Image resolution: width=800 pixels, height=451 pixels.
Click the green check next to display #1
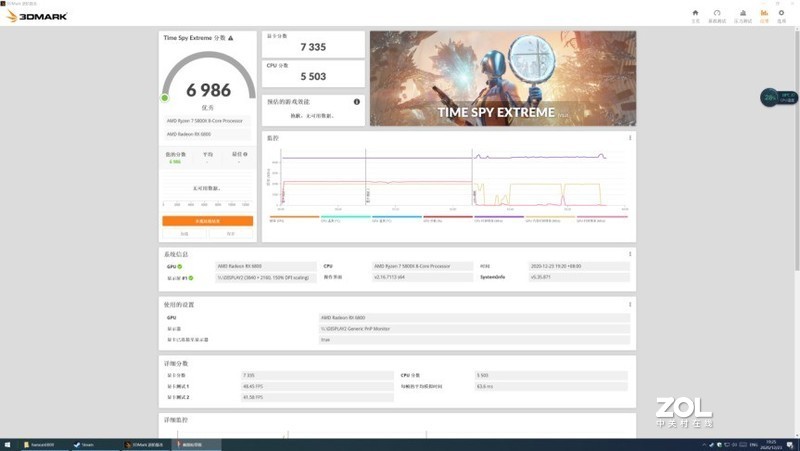(191, 278)
